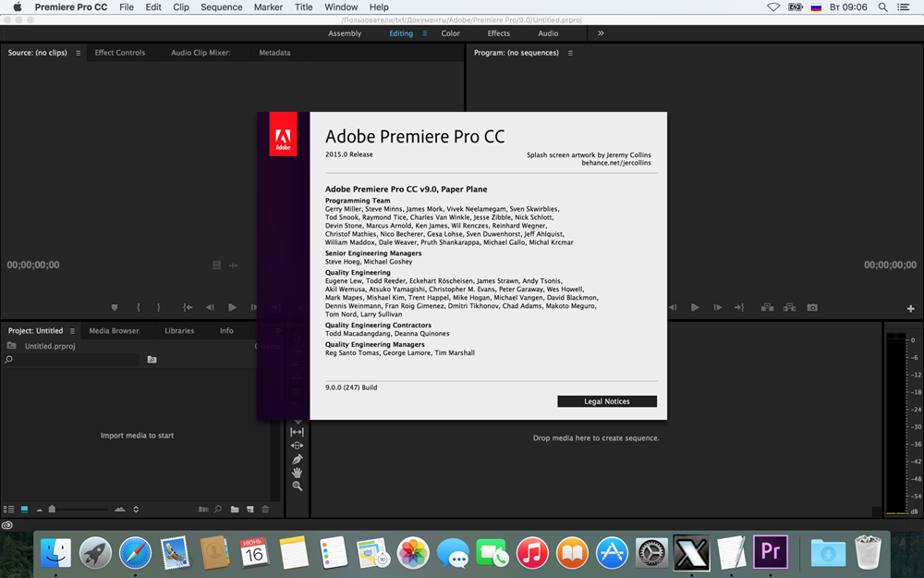
Task: Click the Extract button in Program monitor
Action: tap(790, 307)
